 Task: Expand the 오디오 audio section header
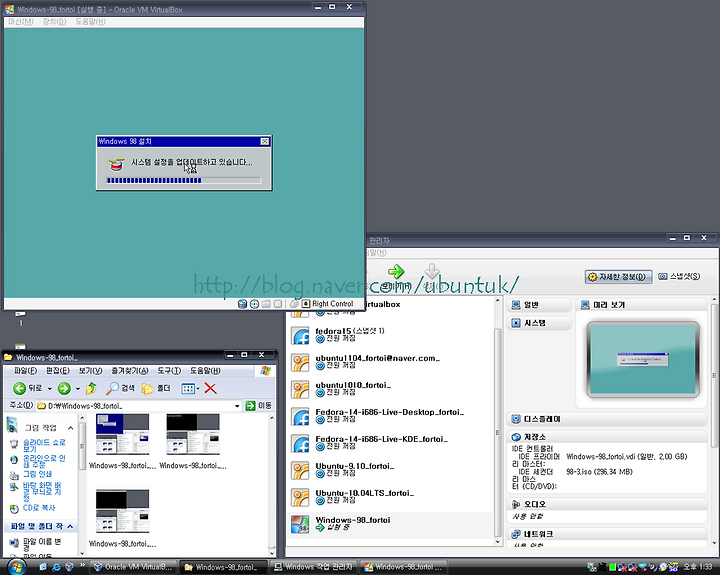coord(607,504)
